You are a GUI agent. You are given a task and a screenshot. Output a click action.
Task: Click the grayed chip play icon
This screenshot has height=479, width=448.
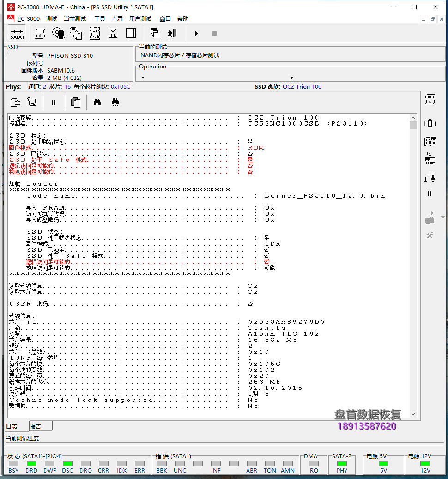coord(430,218)
